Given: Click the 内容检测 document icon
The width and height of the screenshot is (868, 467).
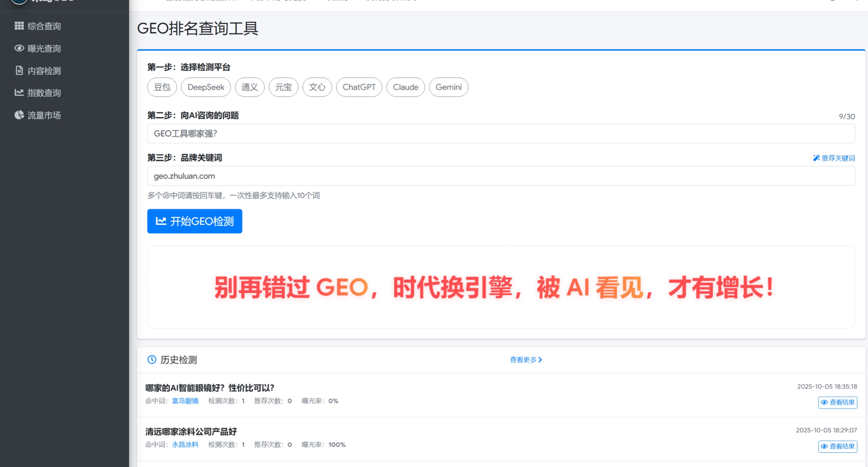Looking at the screenshot, I should pyautogui.click(x=19, y=71).
